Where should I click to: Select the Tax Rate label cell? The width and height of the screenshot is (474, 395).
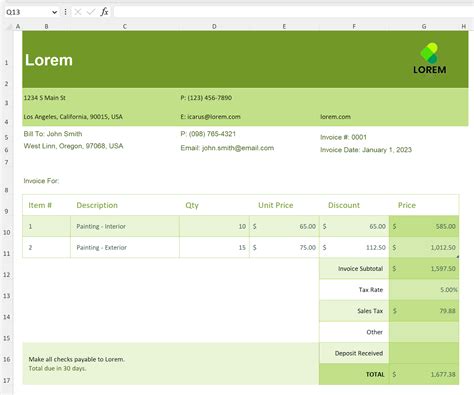coord(354,290)
